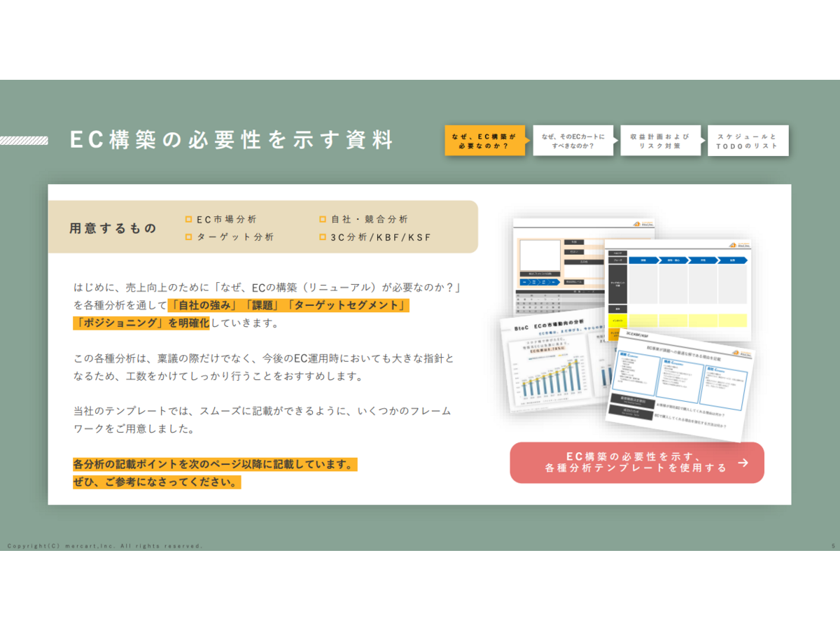Screen dimensions: 840x630
Task: Check the EC市場分析 checkbox
Action: [x=188, y=219]
